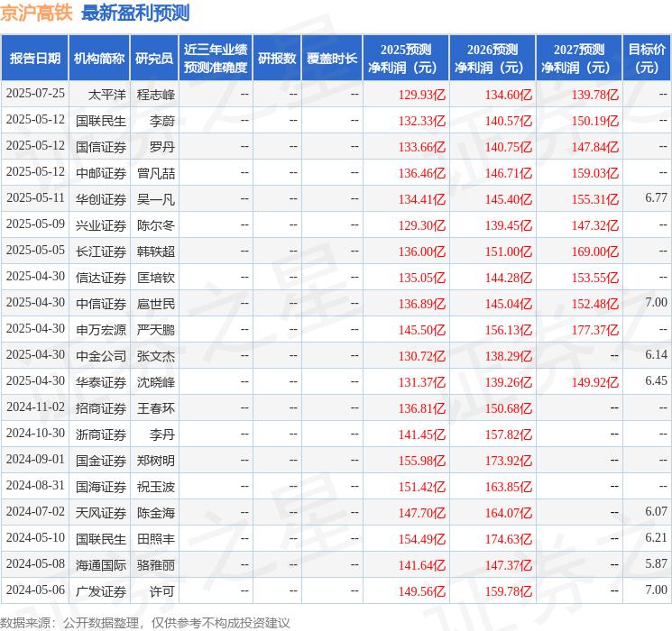672x631 pixels.
Task: Click analyst name 匡培钦
Action: (x=155, y=278)
